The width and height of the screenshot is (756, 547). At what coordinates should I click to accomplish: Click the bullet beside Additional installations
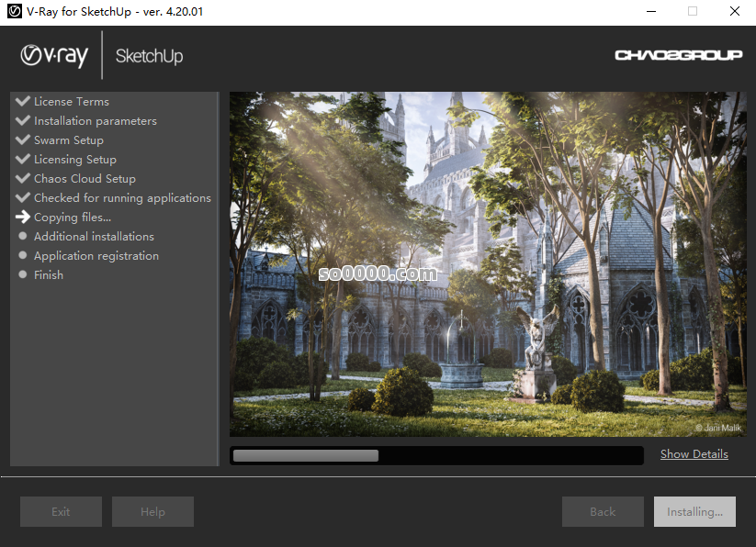pyautogui.click(x=23, y=237)
